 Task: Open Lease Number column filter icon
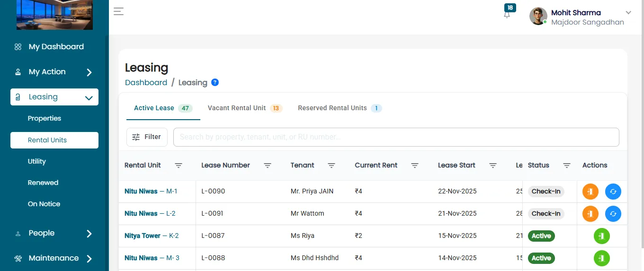click(x=268, y=165)
